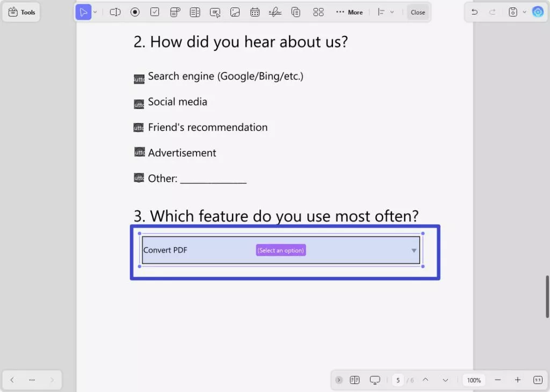Expand the save options chevron
This screenshot has height=392, width=550.
(x=524, y=12)
